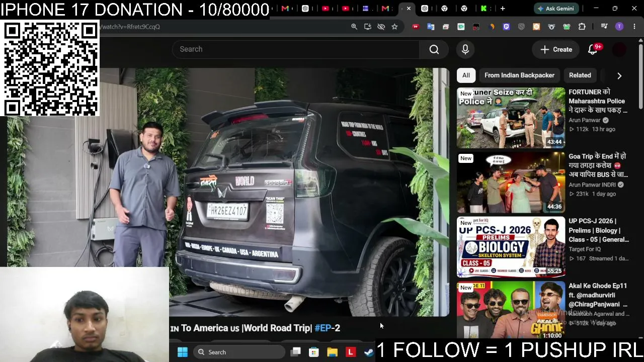Open a new browser tab
This screenshot has height=362, width=644.
coord(503,9)
